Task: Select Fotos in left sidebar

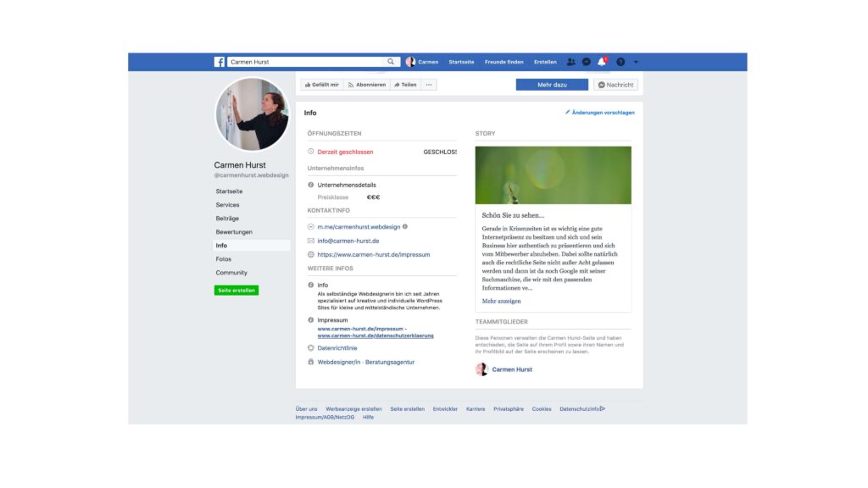Action: click(224, 259)
